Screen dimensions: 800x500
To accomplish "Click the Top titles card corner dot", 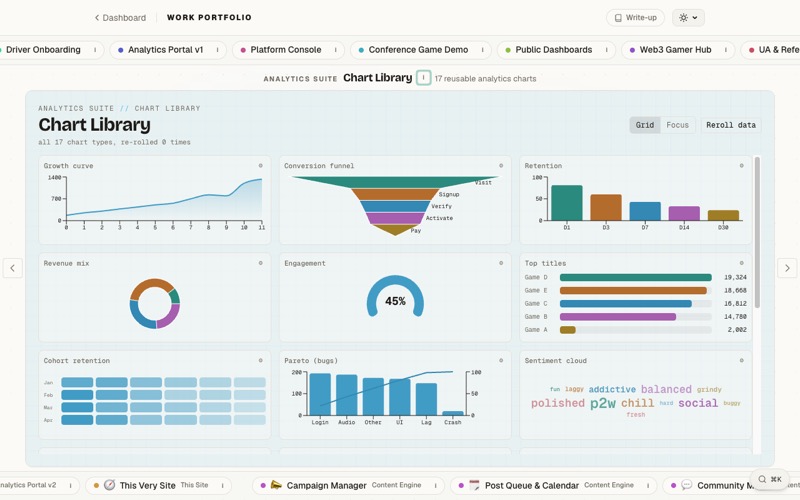I will click(741, 263).
